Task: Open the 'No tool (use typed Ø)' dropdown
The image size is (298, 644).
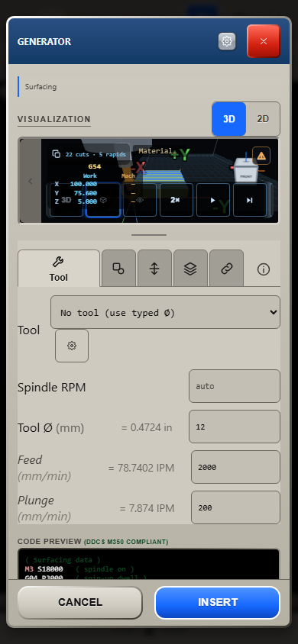Action: 165,312
